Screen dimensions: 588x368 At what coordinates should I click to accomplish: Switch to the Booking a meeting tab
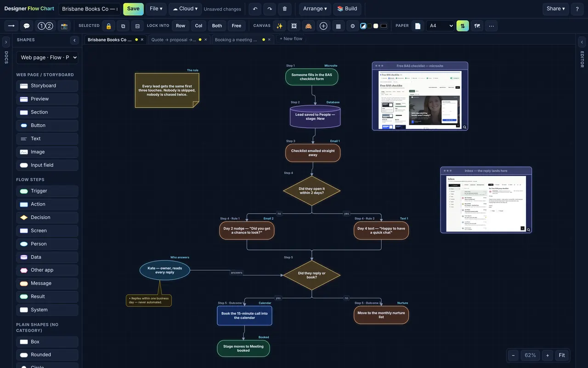click(243, 40)
